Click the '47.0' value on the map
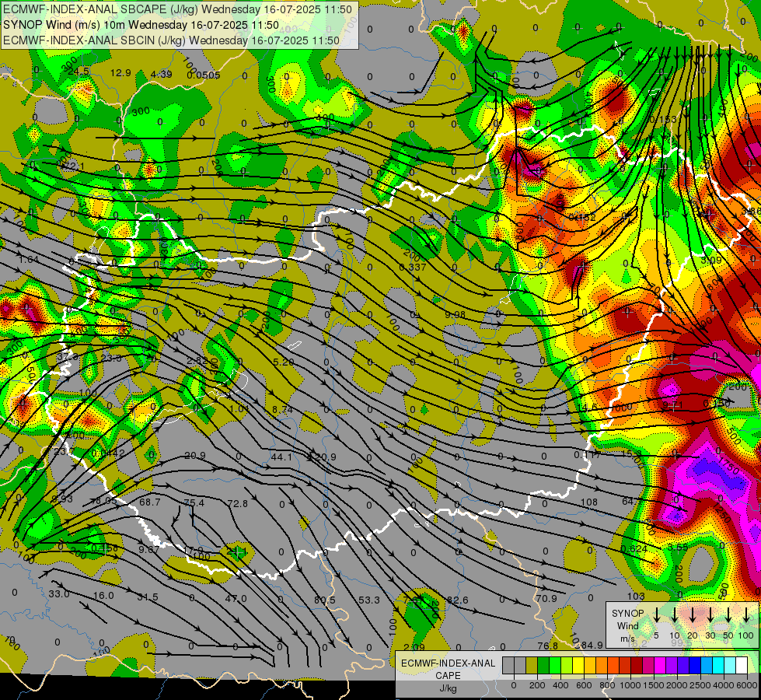 pyautogui.click(x=236, y=598)
